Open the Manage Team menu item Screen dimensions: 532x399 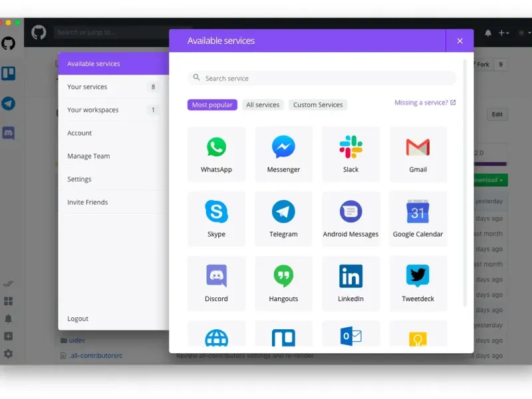pos(114,156)
